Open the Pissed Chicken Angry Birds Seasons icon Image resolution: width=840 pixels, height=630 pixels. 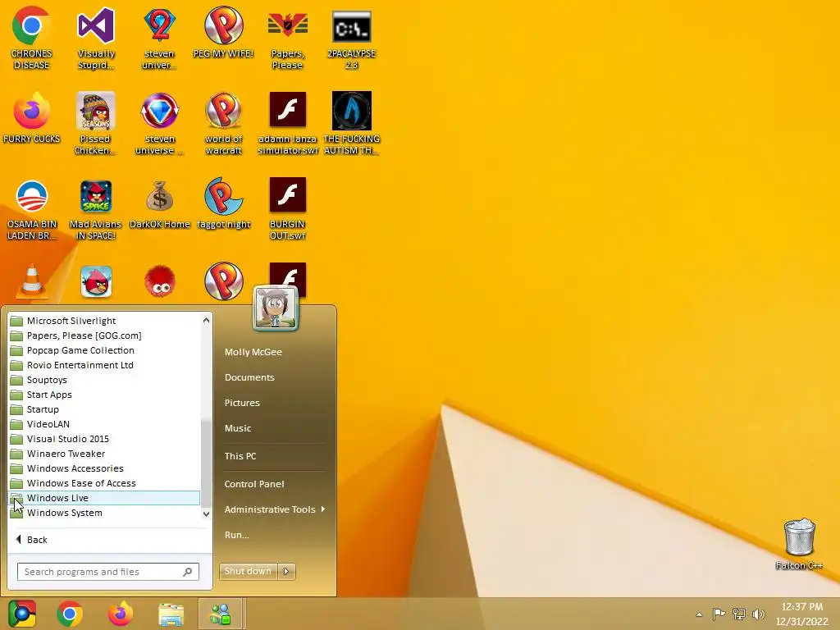pos(95,123)
